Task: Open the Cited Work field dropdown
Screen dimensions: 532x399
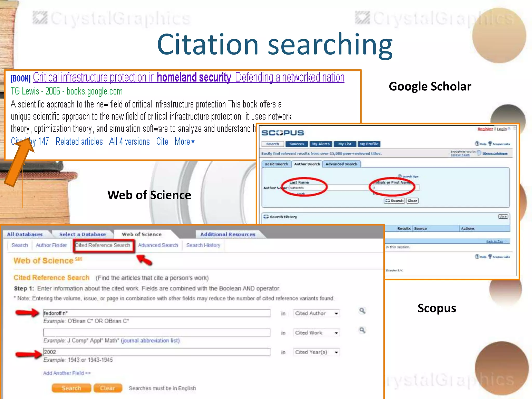Action: [x=316, y=333]
